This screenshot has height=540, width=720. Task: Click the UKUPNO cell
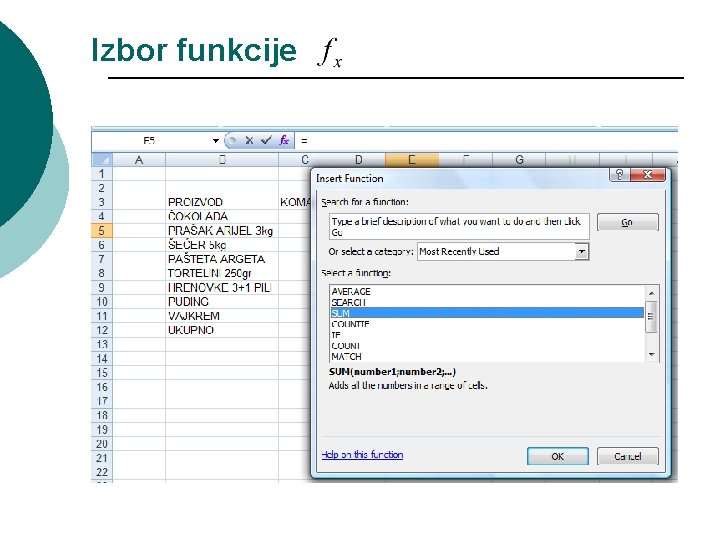click(222, 330)
